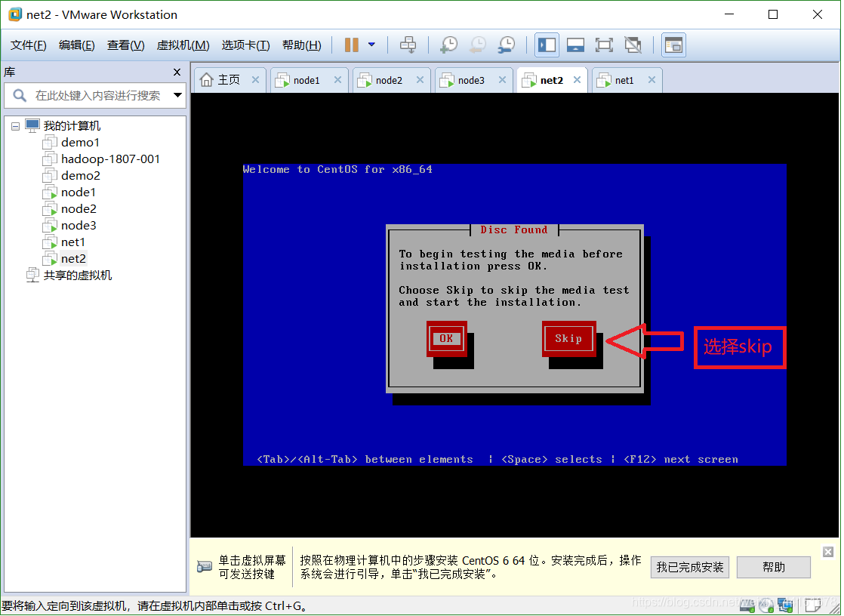
Task: Select hadoop-1807-001 in the library tree
Action: coord(110,159)
